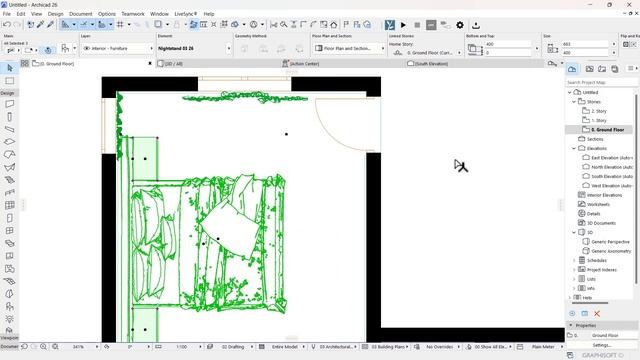The width and height of the screenshot is (640, 360).
Task: Toggle the eye icon in the Layer field
Action: click(87, 48)
